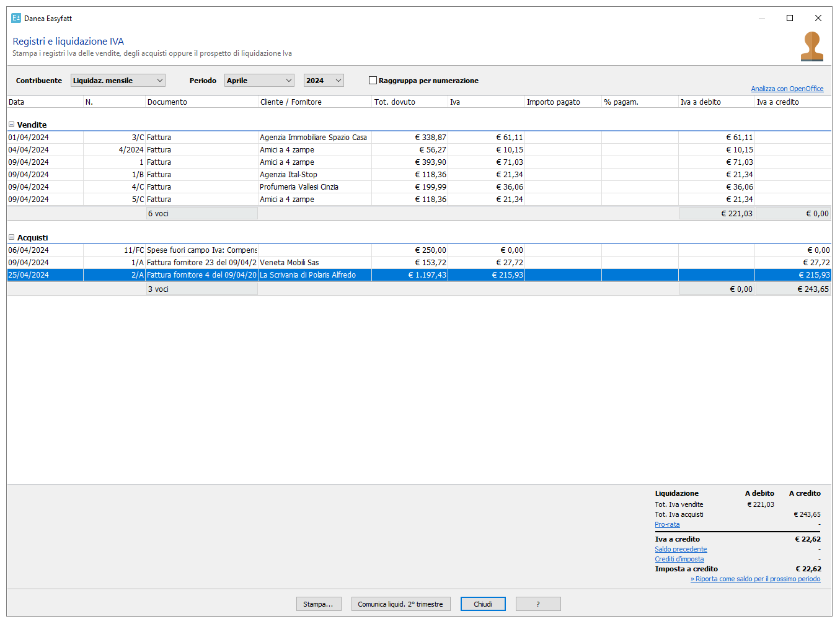This screenshot has height=624, width=840.
Task: Click Imposta a credito € 22,62 value
Action: [808, 569]
